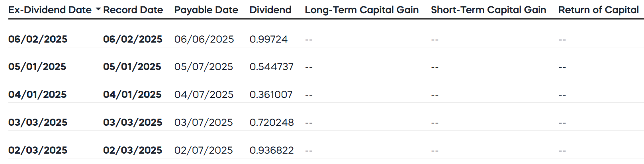Screen dimensions: 644x164
Task: Sort by Ex-Dividend Date column header
Action: [x=50, y=10]
